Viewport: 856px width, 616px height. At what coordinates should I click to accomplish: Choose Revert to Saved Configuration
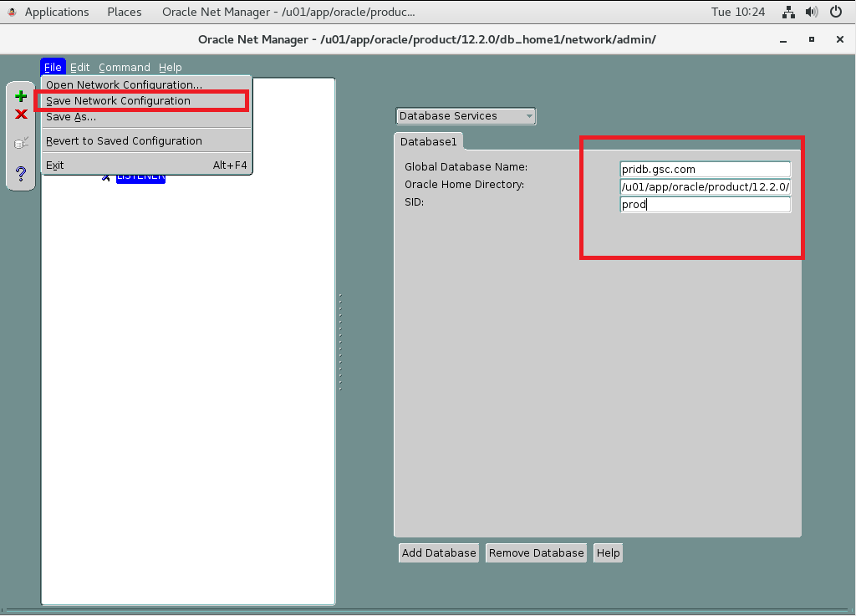click(146, 140)
